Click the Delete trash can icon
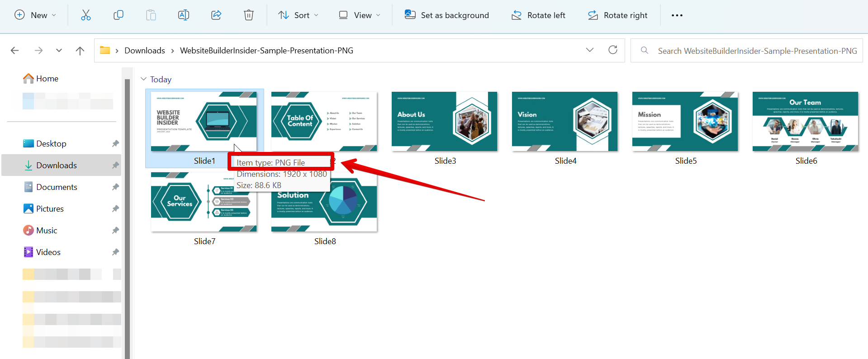Screen dimensions: 868x359 click(x=248, y=15)
